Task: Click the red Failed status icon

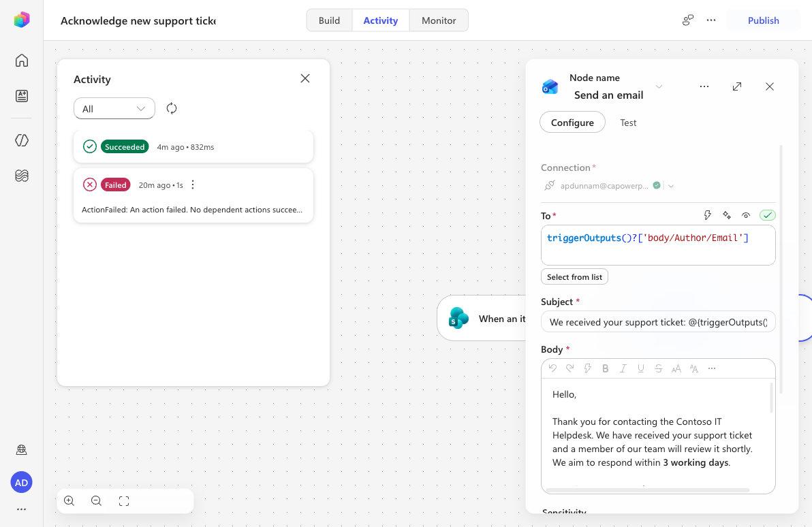Action: pos(90,185)
